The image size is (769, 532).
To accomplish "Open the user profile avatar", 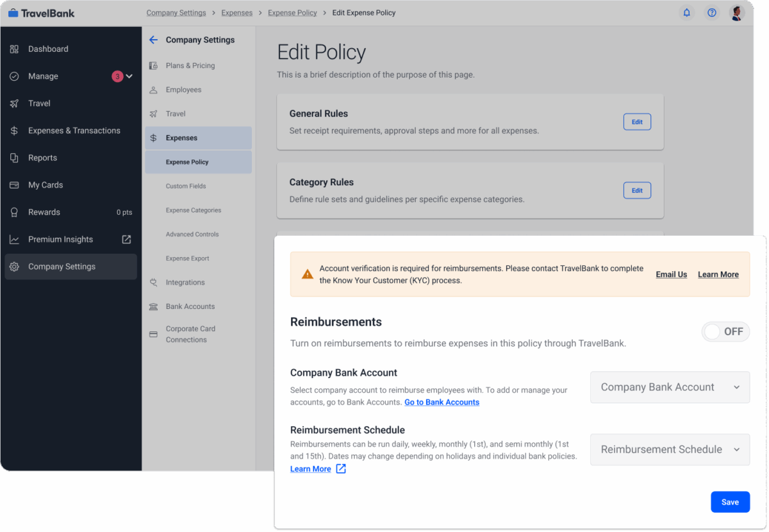I will pos(737,13).
